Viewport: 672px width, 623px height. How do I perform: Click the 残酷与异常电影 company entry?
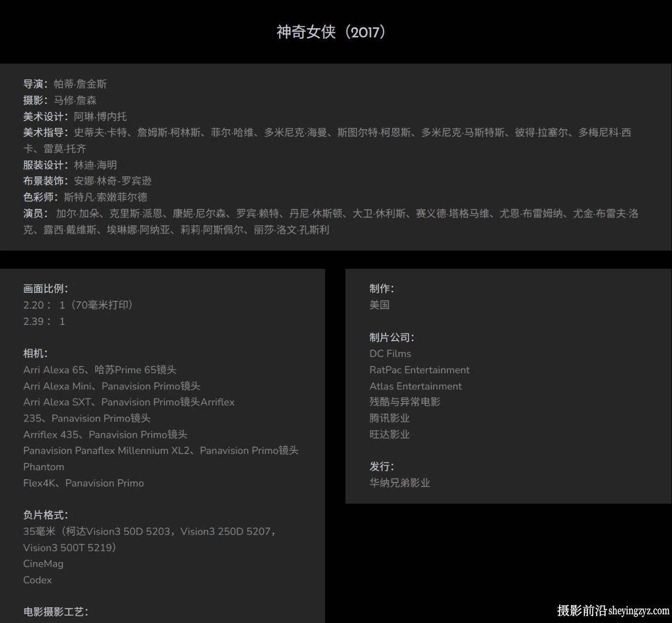(405, 402)
